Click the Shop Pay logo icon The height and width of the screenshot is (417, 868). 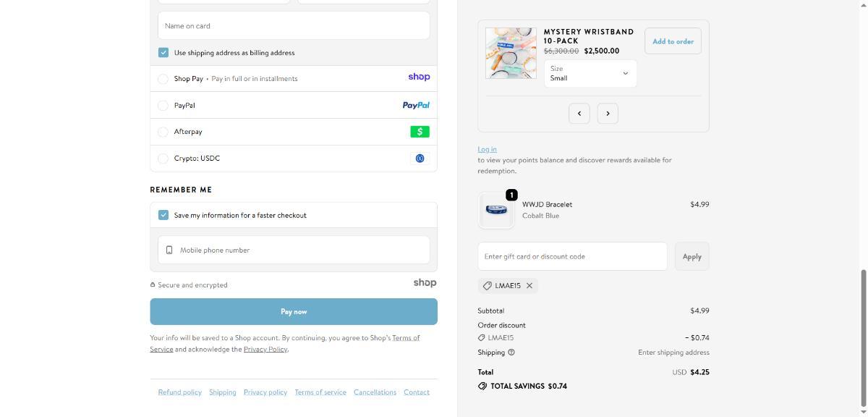coord(418,77)
